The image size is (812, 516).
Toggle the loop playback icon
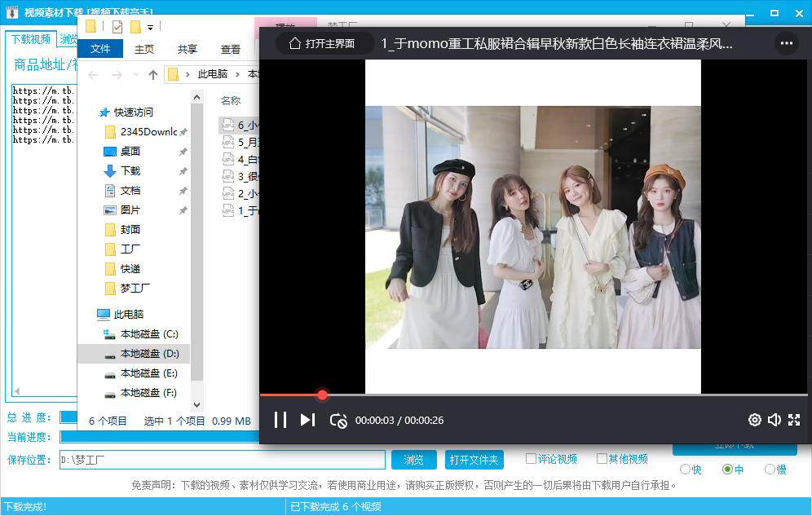338,421
